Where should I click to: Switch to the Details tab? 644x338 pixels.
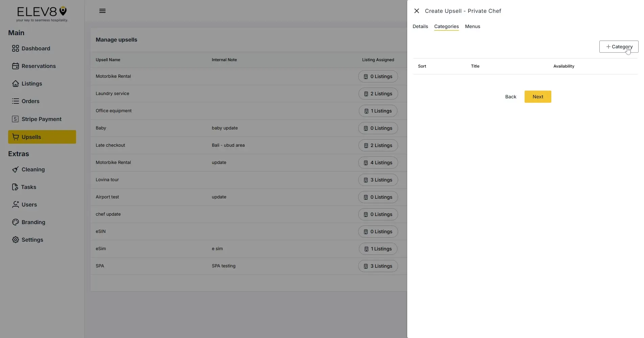coord(420,26)
